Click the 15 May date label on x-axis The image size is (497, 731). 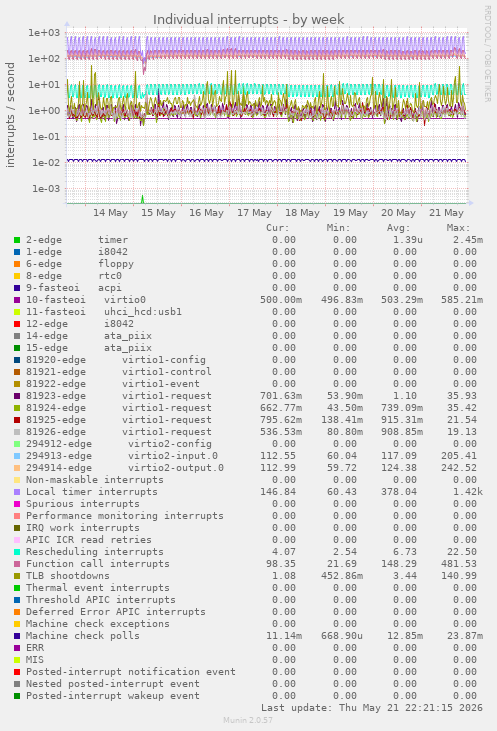coord(158,213)
